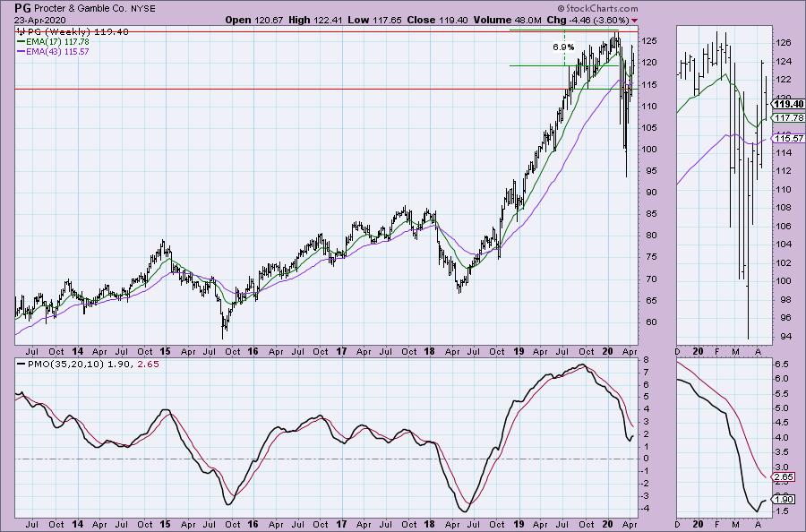806x532 pixels.
Task: Click the boxed 115.57 EMA price tag
Action: click(x=788, y=138)
